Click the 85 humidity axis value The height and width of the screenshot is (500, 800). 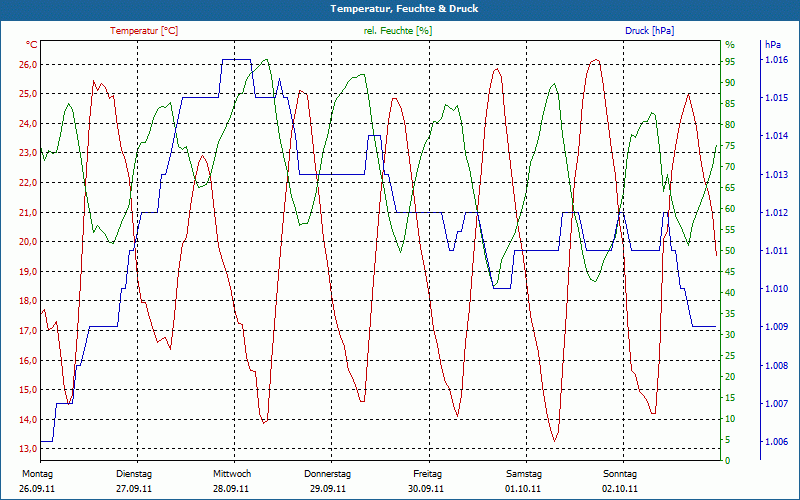tap(730, 104)
